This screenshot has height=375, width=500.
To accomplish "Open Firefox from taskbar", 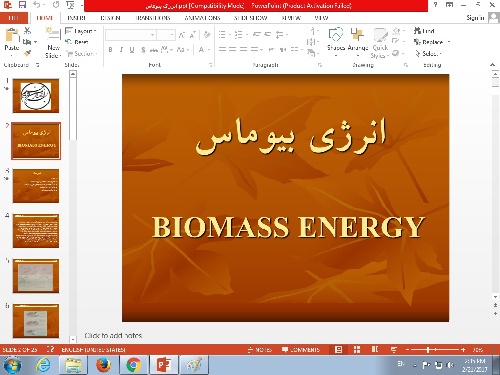I will click(103, 365).
